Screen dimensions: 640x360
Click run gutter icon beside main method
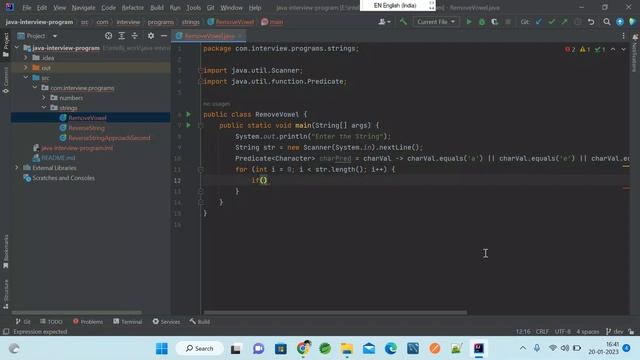tap(189, 125)
